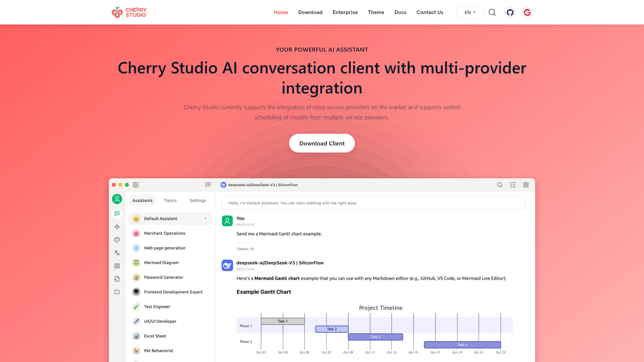The image size is (644, 362).
Task: Click the sparkle agents icon in sidebar
Action: 117,227
